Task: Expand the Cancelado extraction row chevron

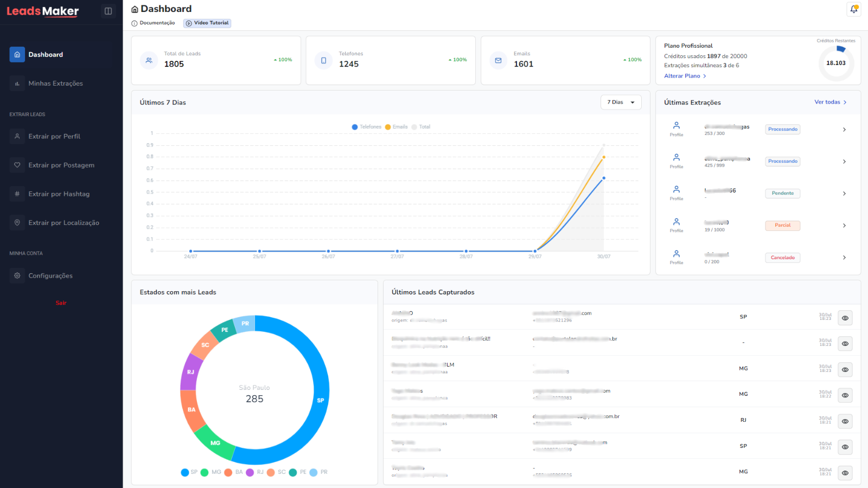Action: click(844, 258)
